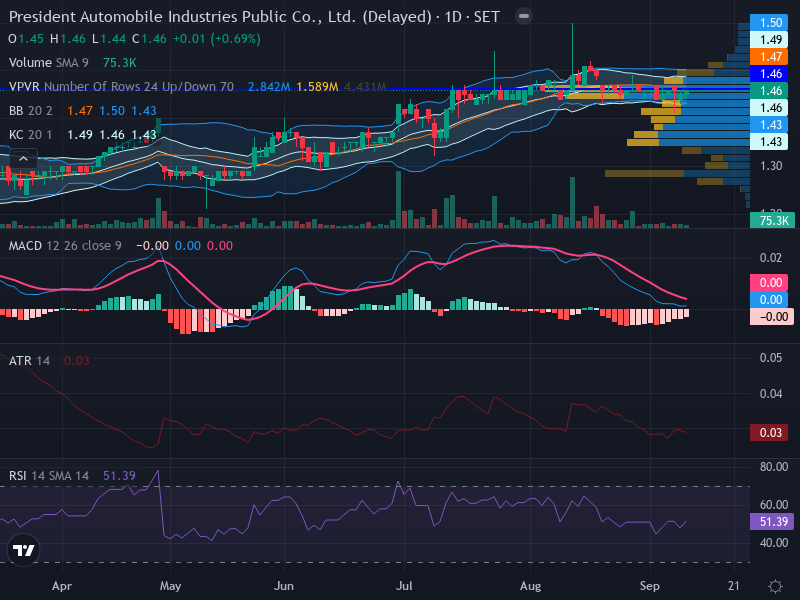
Task: Collapse the indicator legend with chevron arrow
Action: point(23,159)
